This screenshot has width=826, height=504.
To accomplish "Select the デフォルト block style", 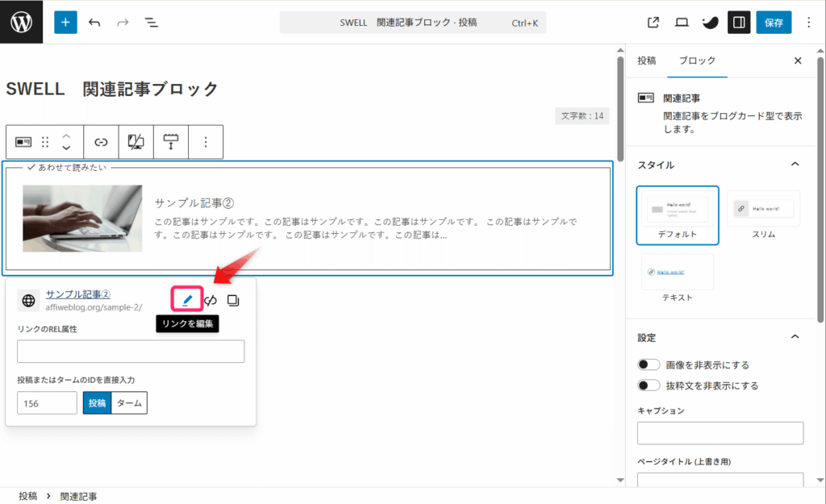I will click(x=678, y=215).
